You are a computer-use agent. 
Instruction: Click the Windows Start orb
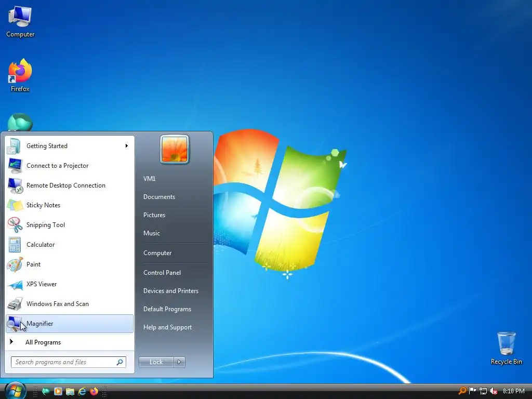[15, 391]
